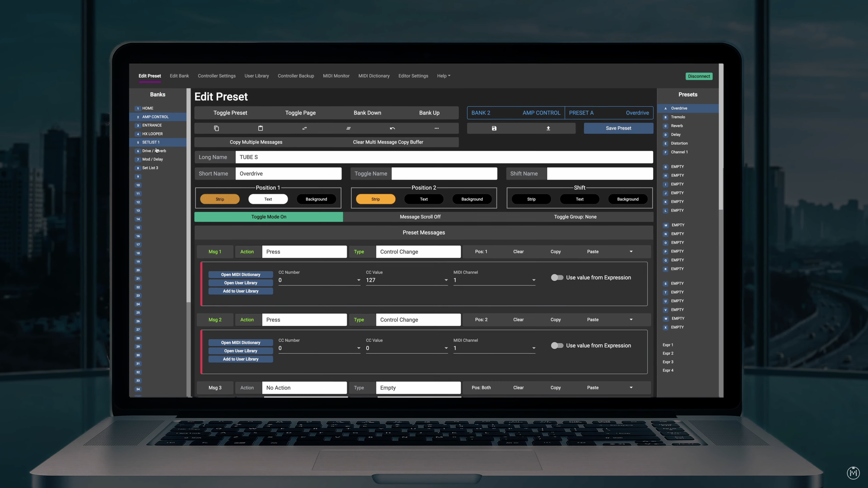Switch to the MIDI Monitor tab

(x=336, y=76)
